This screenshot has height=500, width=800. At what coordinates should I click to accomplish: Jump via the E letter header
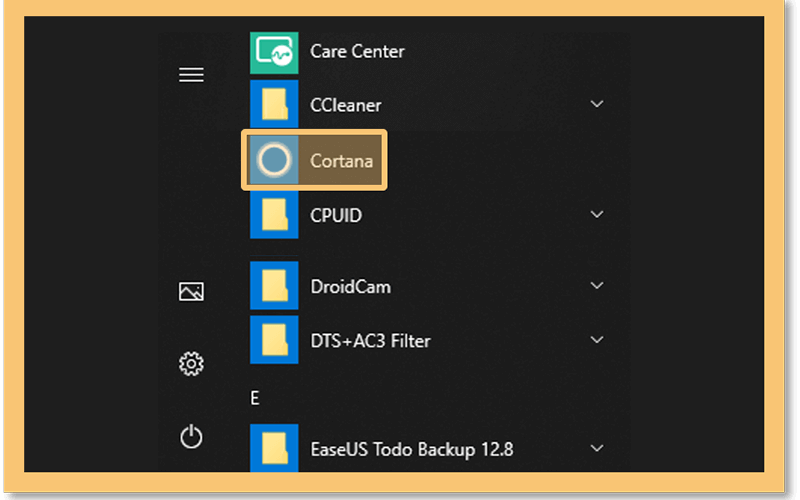point(255,398)
